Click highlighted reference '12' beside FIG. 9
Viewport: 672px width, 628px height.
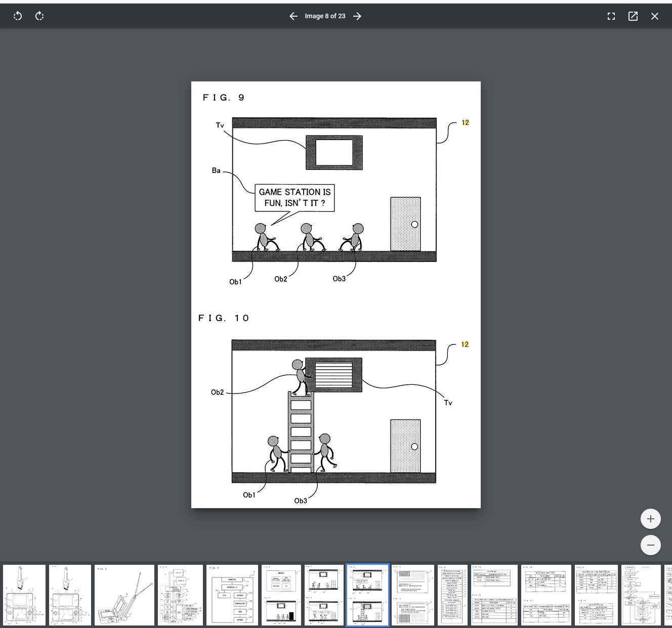tap(465, 122)
